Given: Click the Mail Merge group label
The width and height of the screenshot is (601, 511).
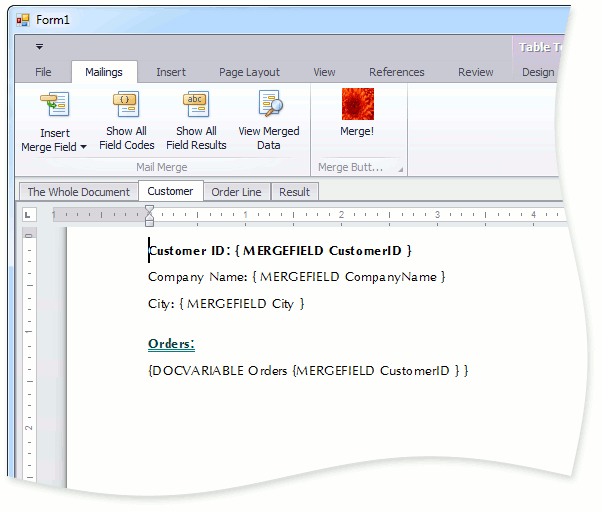Looking at the screenshot, I should [162, 167].
